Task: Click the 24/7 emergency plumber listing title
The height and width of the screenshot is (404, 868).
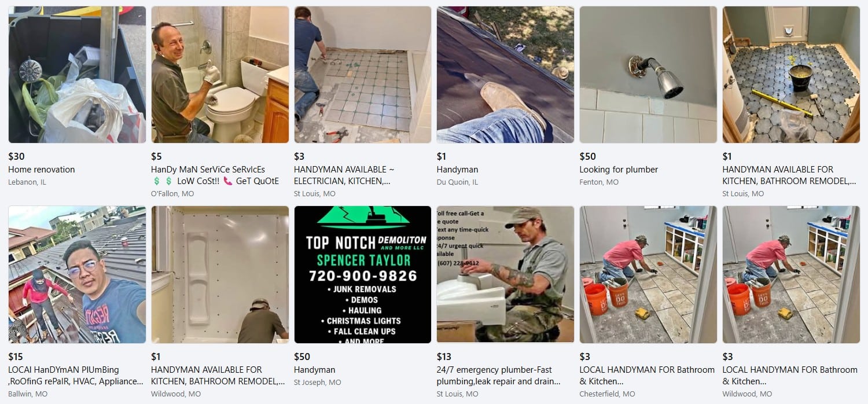Action: [x=498, y=376]
